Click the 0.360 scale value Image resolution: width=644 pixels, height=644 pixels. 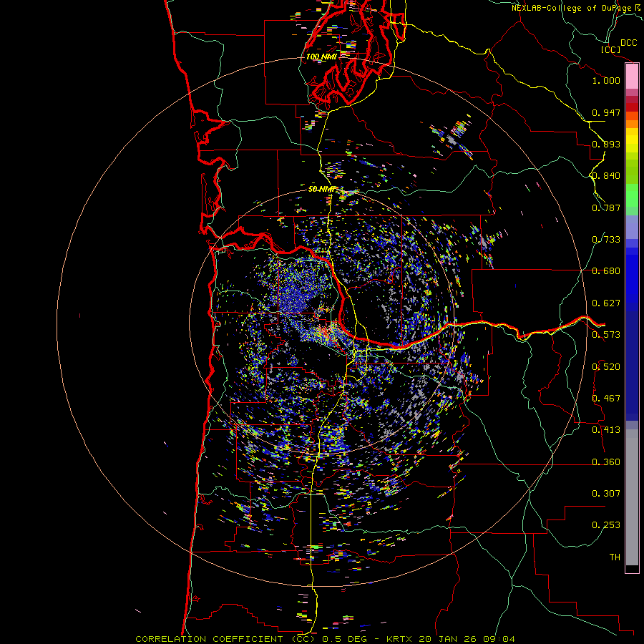(x=606, y=462)
